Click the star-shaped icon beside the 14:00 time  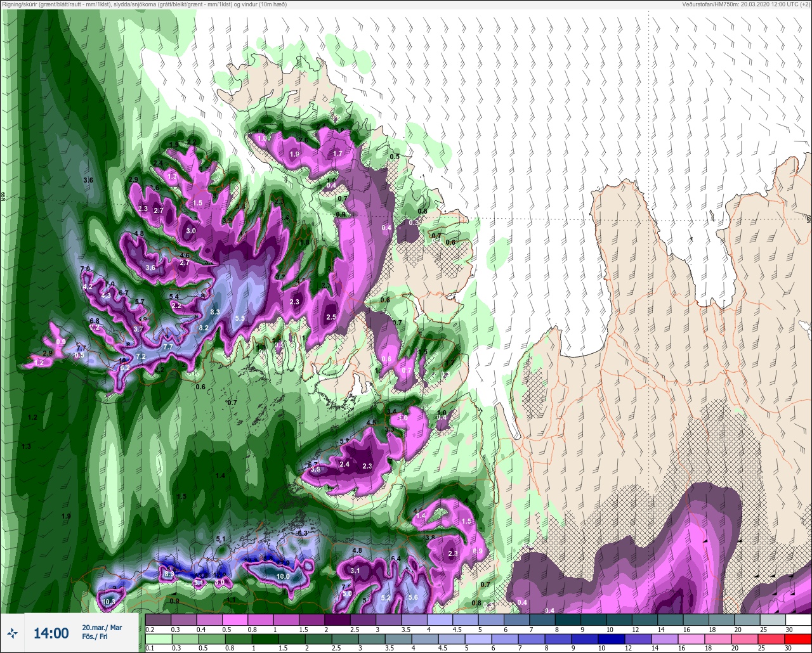(x=12, y=633)
